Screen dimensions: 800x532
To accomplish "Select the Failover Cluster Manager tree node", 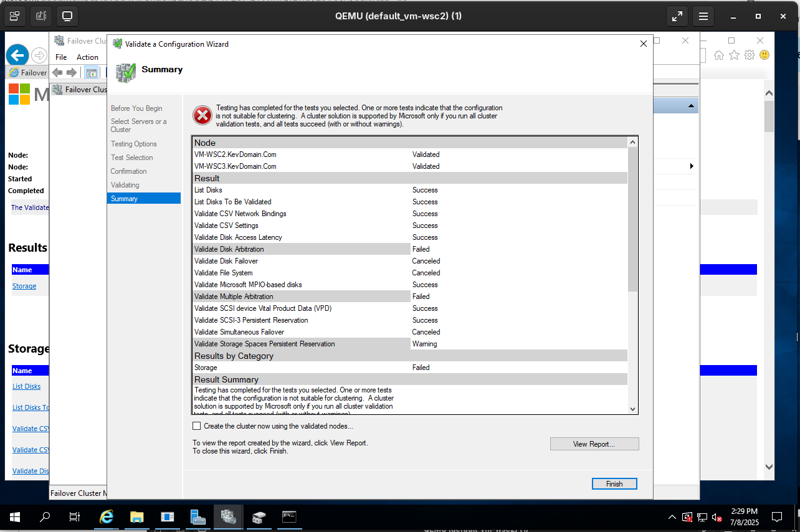I will [80, 90].
